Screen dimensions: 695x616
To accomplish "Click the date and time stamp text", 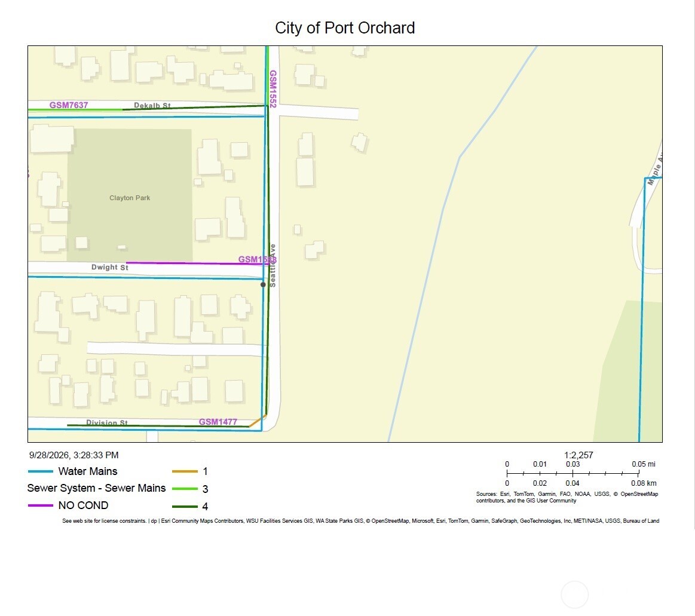I will point(74,455).
